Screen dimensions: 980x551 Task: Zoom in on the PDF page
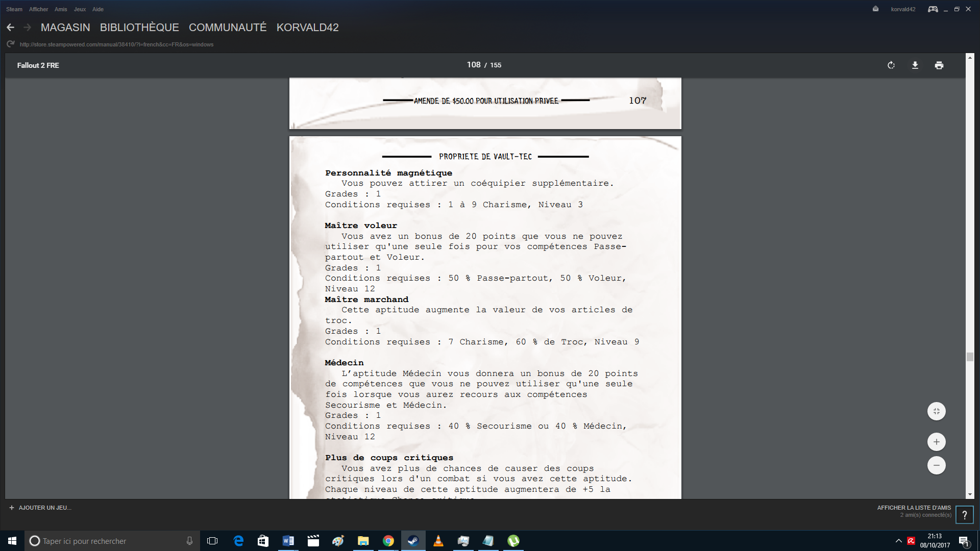point(937,442)
